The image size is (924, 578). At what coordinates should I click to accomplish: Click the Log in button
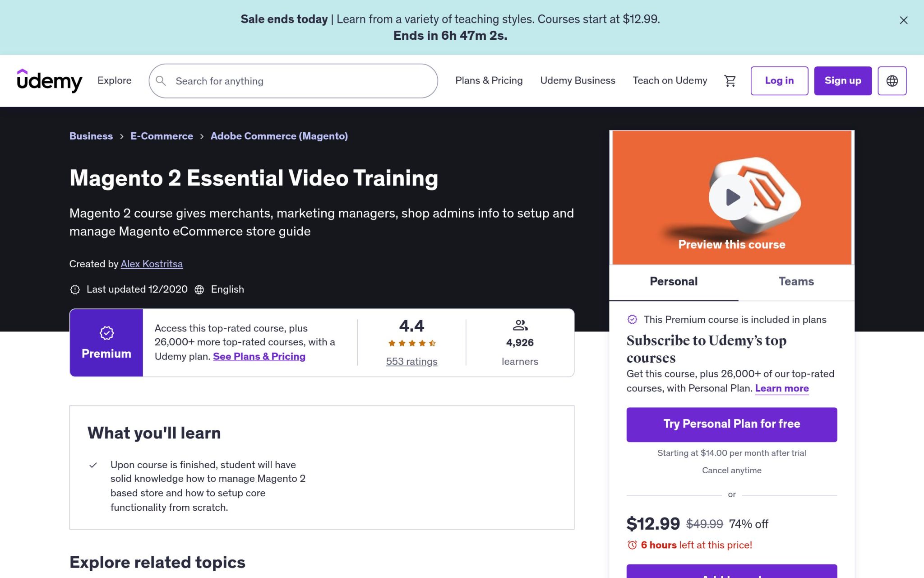(x=779, y=81)
